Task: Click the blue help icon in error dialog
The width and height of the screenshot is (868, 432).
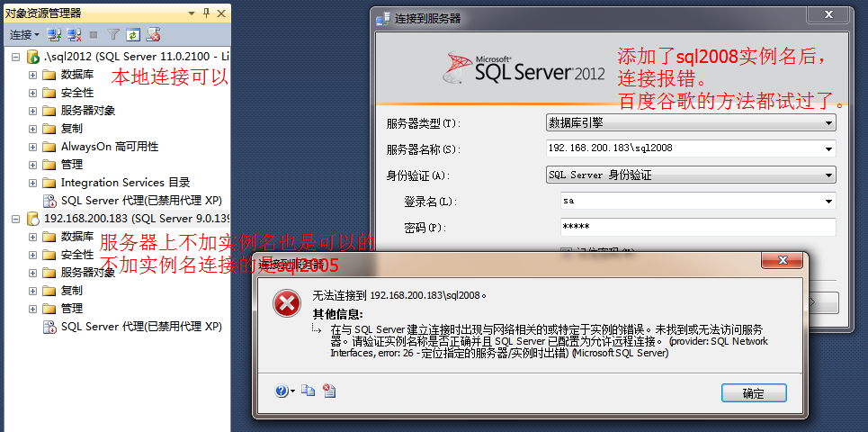Action: (282, 391)
